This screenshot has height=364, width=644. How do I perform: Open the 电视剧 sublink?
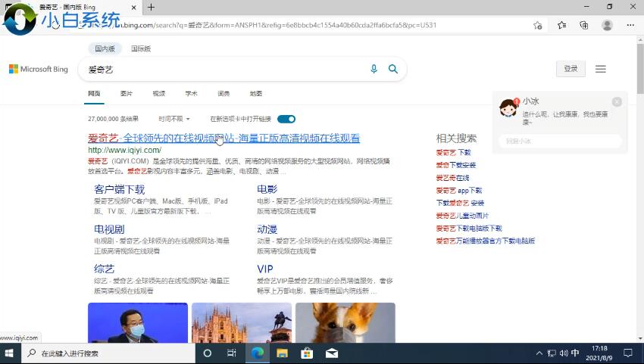tap(109, 229)
